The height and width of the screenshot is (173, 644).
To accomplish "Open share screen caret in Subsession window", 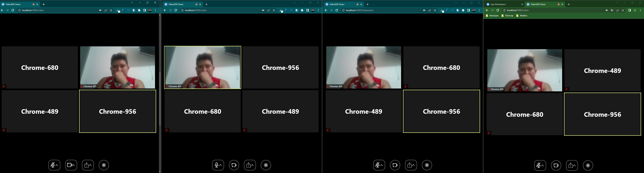I will point(414,165).
